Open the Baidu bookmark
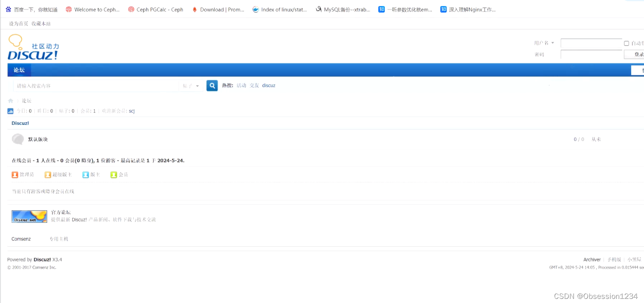This screenshot has width=644, height=303. point(31,10)
